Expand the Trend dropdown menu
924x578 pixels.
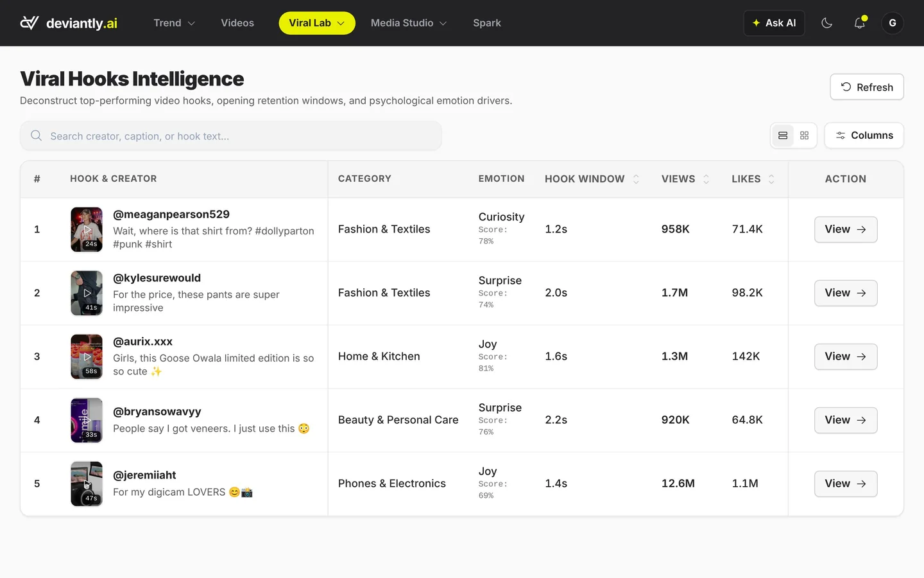click(x=174, y=23)
